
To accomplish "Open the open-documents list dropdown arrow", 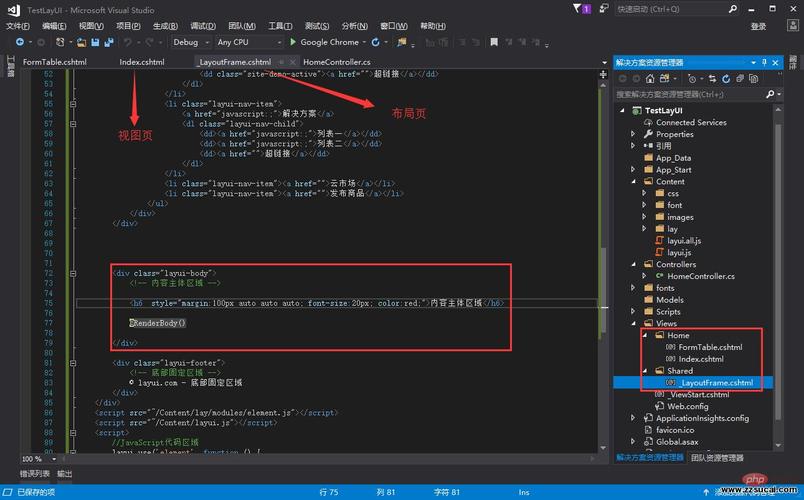I will (x=604, y=62).
